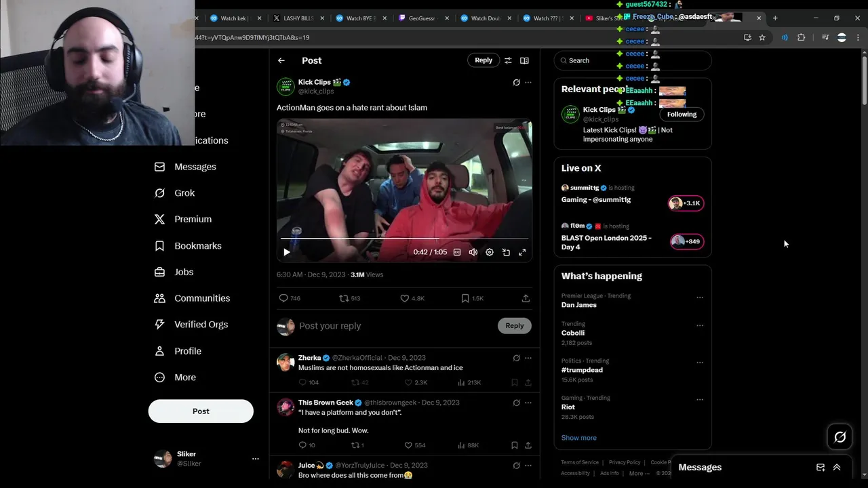This screenshot has height=488, width=868.
Task: Open reply filter sliders icon in header
Action: coord(508,60)
